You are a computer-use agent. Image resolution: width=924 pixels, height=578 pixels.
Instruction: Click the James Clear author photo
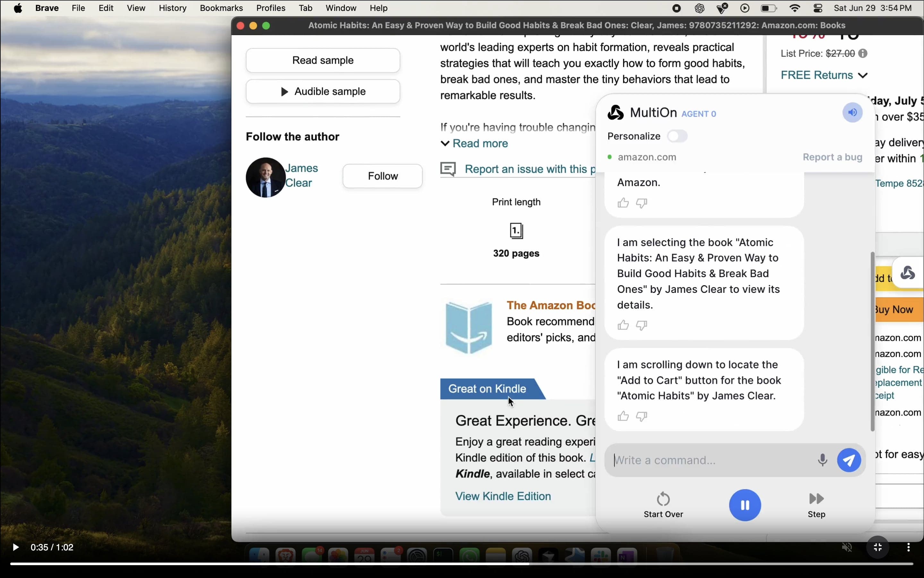pos(265,177)
